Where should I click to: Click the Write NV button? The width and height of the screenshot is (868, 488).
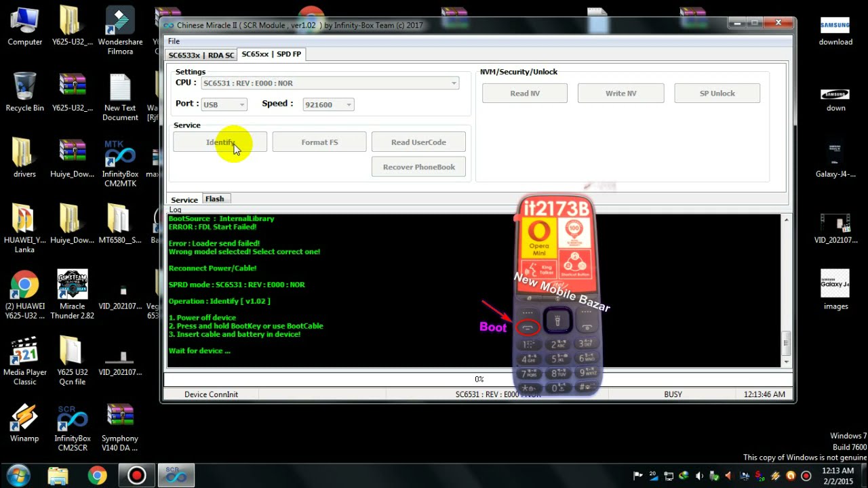(620, 94)
